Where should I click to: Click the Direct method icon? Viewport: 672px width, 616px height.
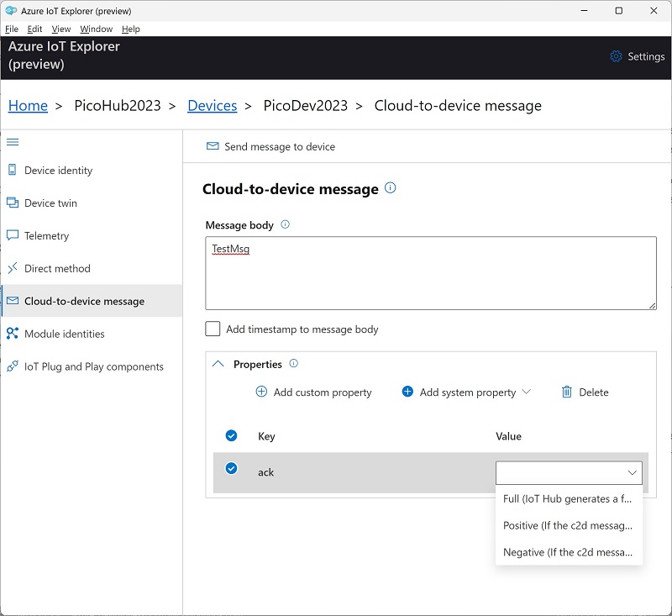coord(13,268)
